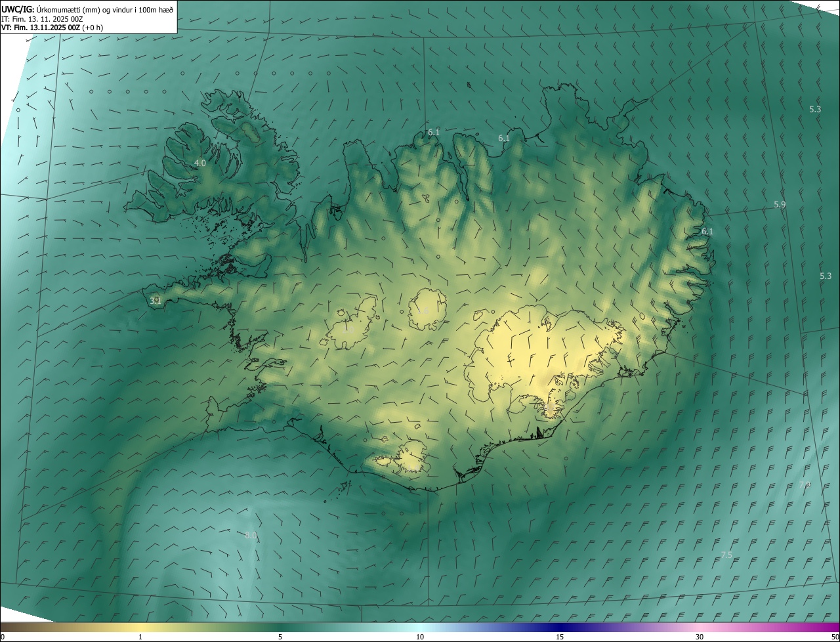Click the 2.0 value inside Langjökull glacier outline

(348, 330)
